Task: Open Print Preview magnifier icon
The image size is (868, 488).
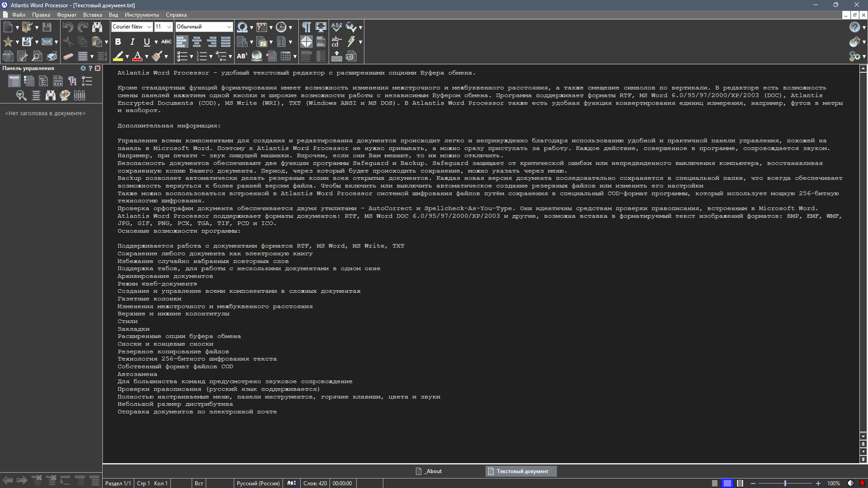Action: pos(37,56)
